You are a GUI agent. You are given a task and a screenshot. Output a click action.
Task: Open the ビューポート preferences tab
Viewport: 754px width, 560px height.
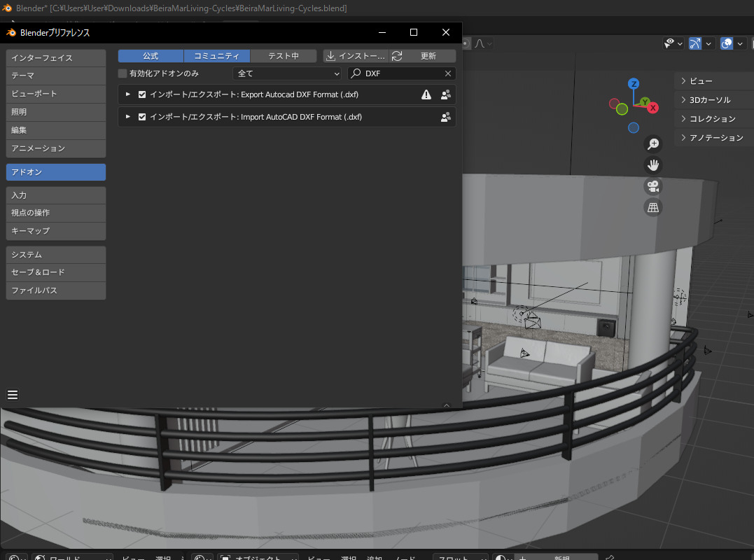(56, 94)
